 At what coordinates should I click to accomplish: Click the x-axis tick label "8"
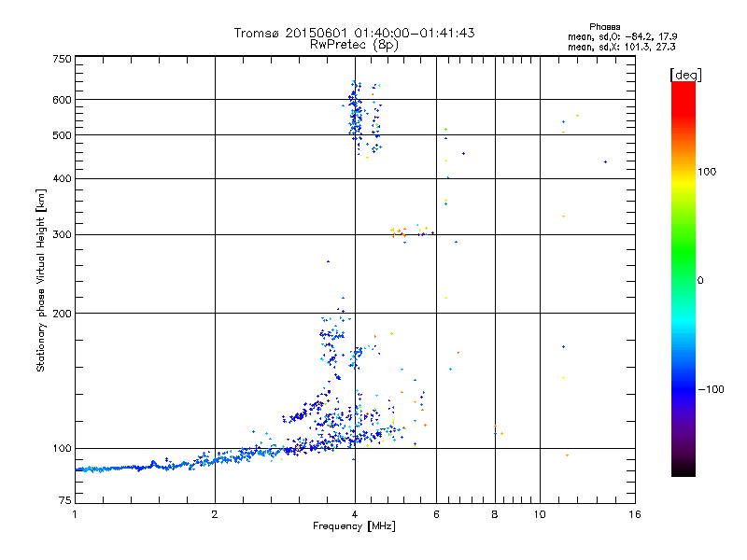[495, 514]
